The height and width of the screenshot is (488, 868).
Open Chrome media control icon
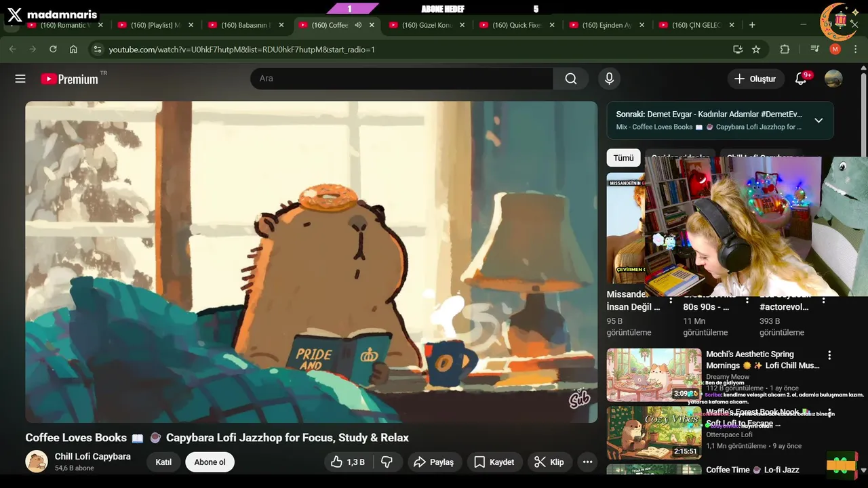(815, 49)
